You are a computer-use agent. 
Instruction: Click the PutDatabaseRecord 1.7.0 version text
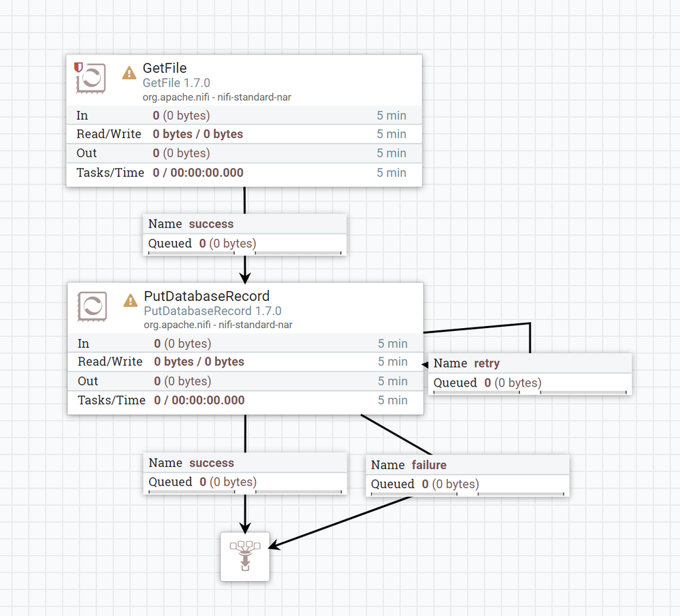(x=212, y=311)
